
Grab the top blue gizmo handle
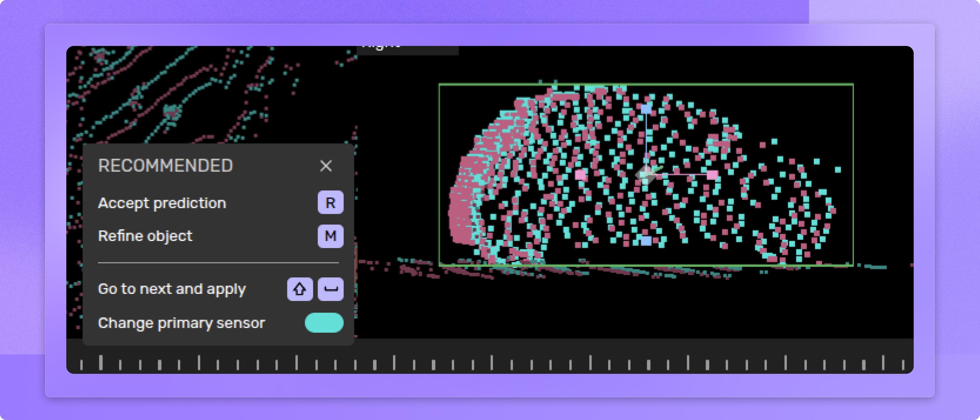pos(646,109)
